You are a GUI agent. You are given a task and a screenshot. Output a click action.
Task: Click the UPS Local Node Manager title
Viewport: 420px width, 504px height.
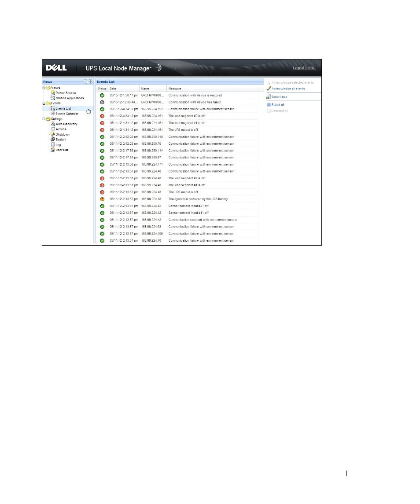(118, 68)
